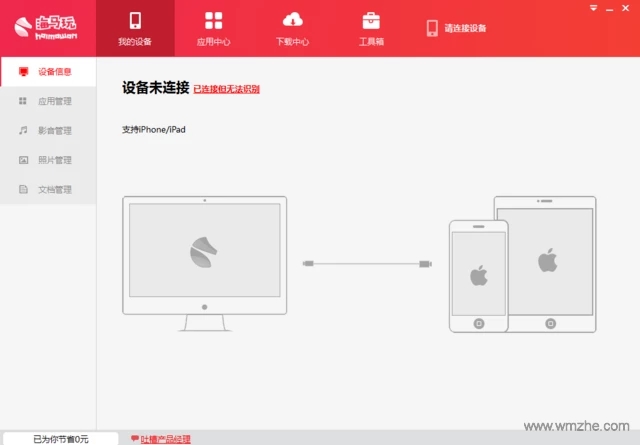Select 设备信息 sidebar item
640x445 pixels.
[x=48, y=72]
